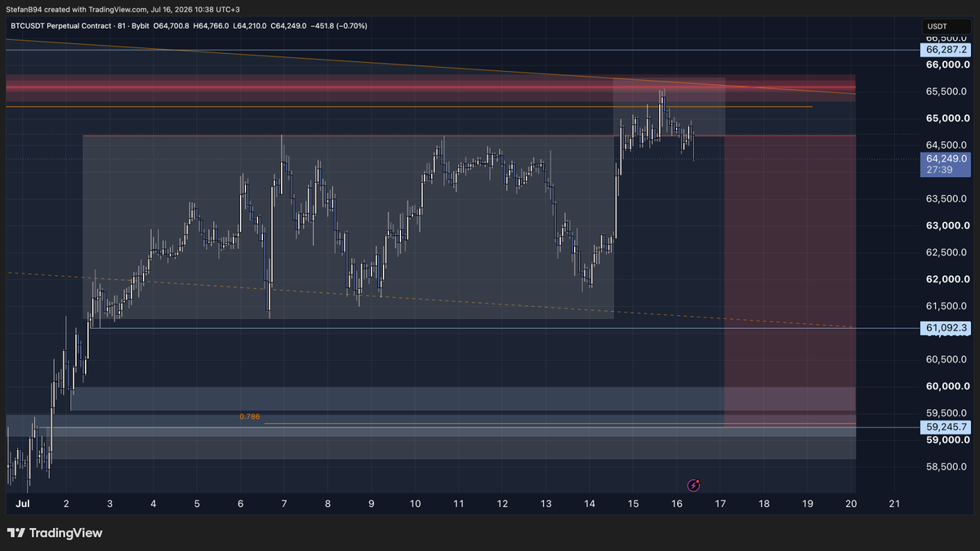Click the 63,500.0 price axis tick
Image resolution: width=980 pixels, height=551 pixels.
pyautogui.click(x=948, y=198)
